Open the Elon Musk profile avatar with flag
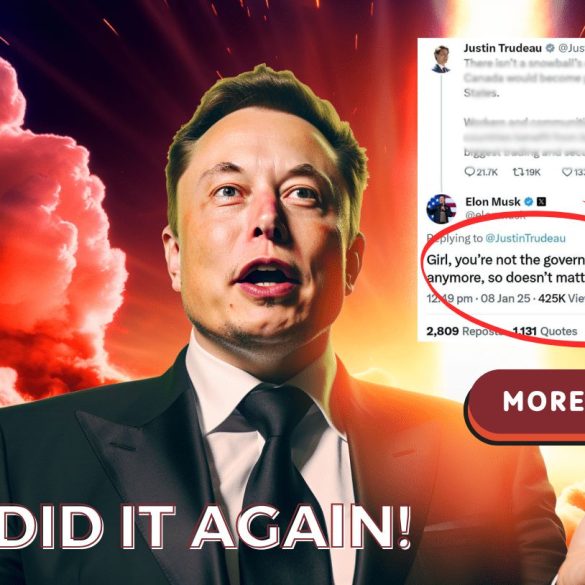This screenshot has height=585, width=585. point(441,209)
